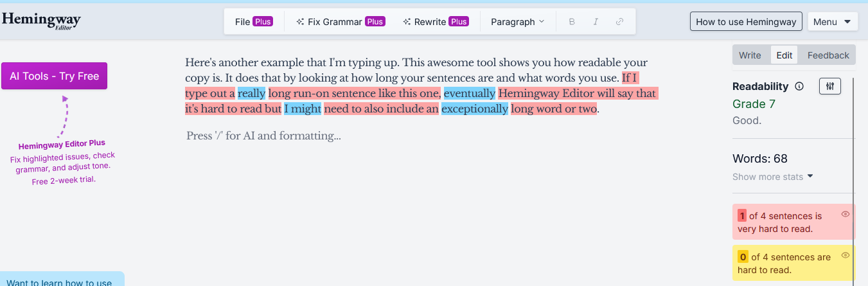The image size is (868, 286).
Task: Open readability settings sliders icon
Action: click(830, 86)
